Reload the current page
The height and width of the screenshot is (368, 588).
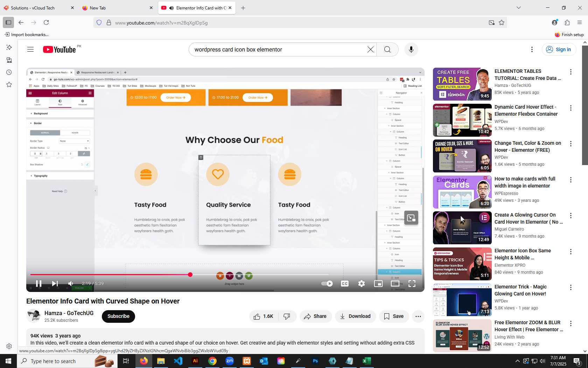pos(46,22)
